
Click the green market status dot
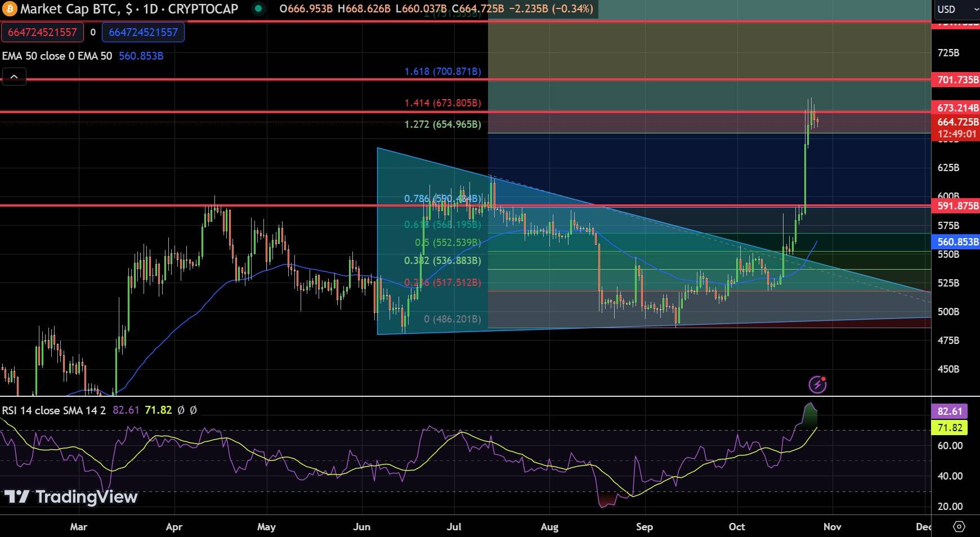click(x=258, y=8)
